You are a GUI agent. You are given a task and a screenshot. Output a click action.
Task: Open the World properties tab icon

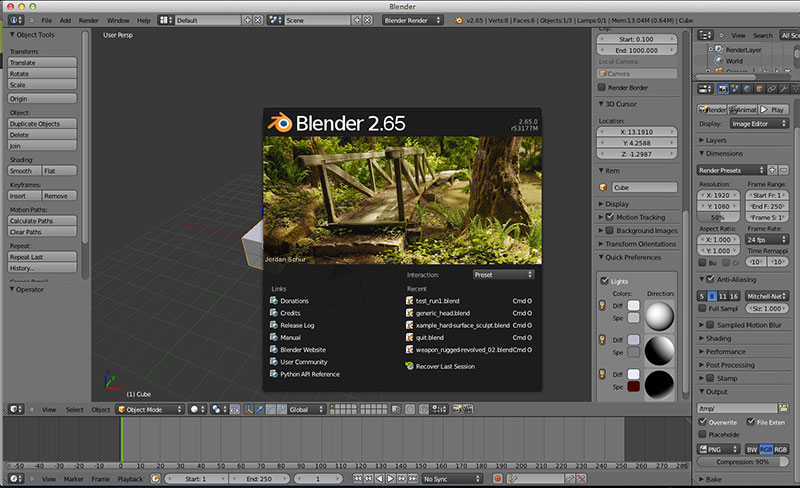pyautogui.click(x=747, y=89)
